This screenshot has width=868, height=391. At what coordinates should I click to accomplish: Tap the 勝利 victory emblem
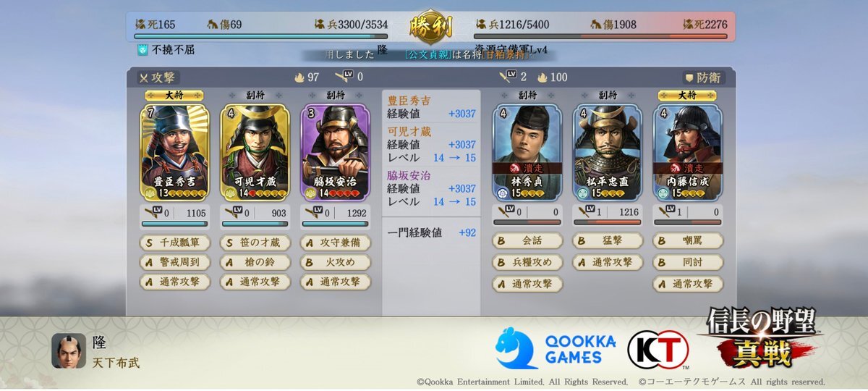pos(430,28)
